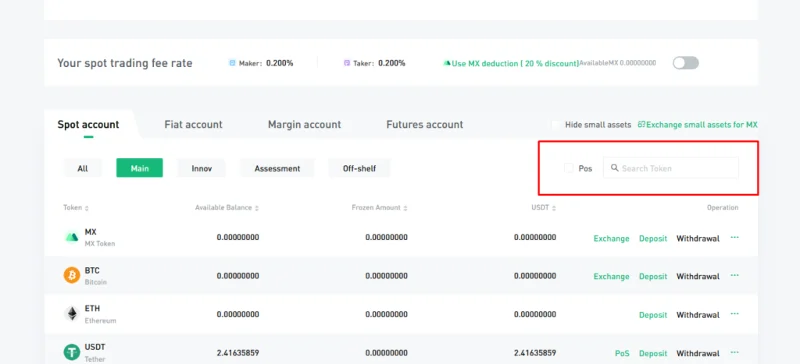800x364 pixels.
Task: Select the Main token filter
Action: (x=139, y=168)
